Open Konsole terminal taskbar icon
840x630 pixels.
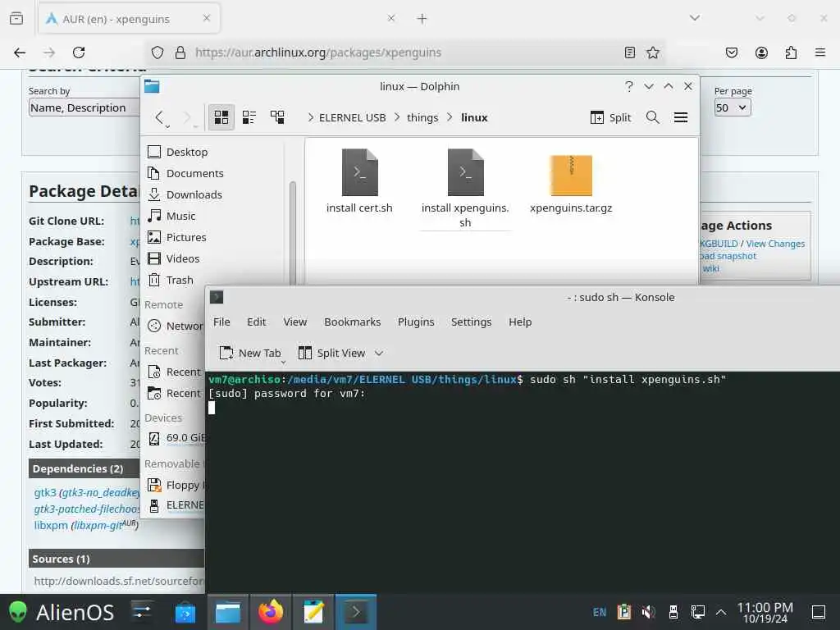(356, 612)
